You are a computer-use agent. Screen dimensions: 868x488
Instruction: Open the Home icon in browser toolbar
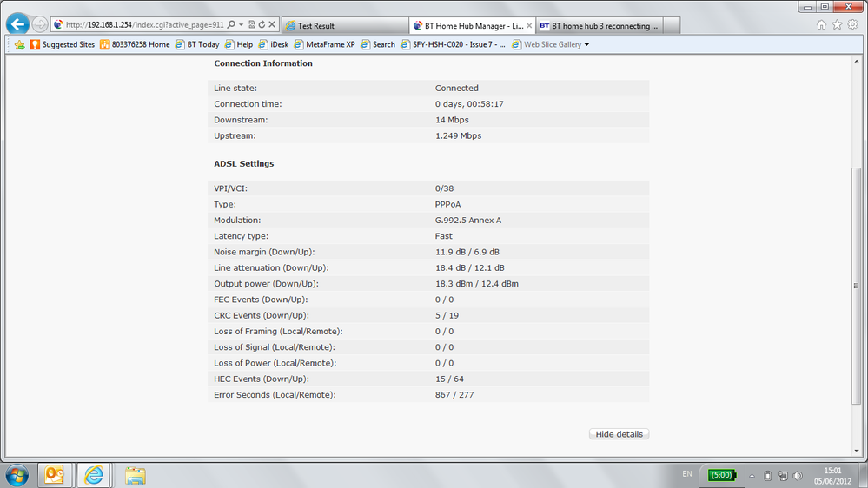[821, 24]
